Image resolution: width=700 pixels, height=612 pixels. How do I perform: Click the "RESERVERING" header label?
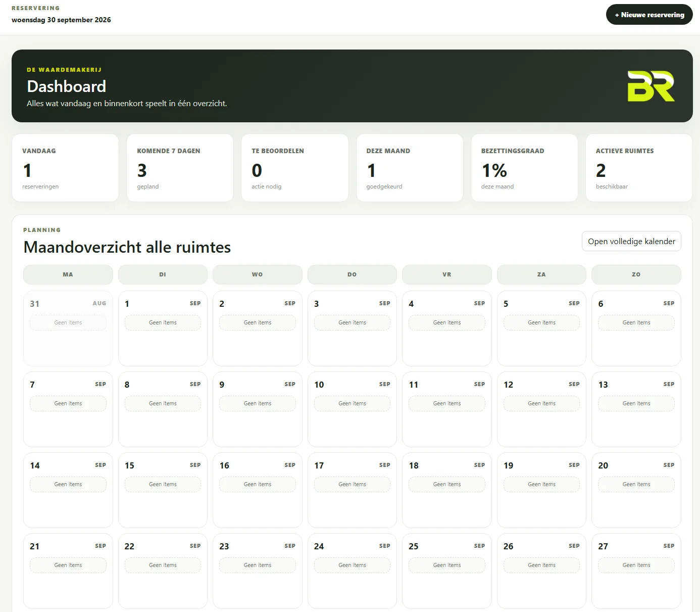tap(35, 8)
